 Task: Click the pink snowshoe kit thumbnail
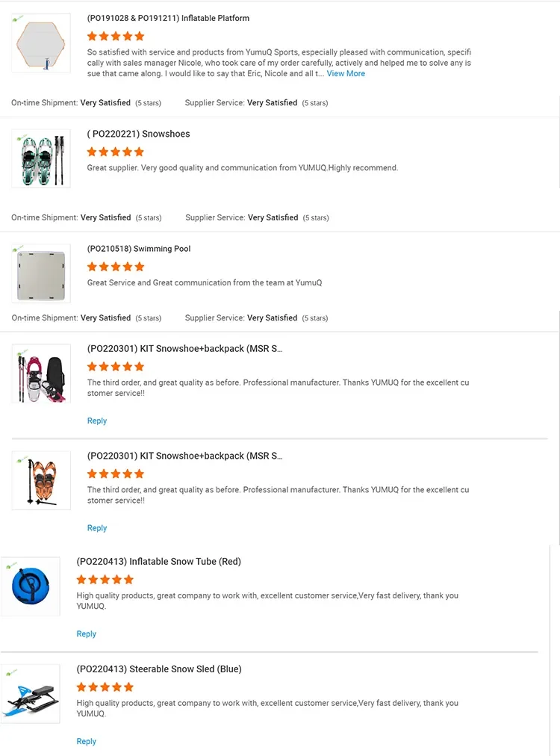click(41, 374)
